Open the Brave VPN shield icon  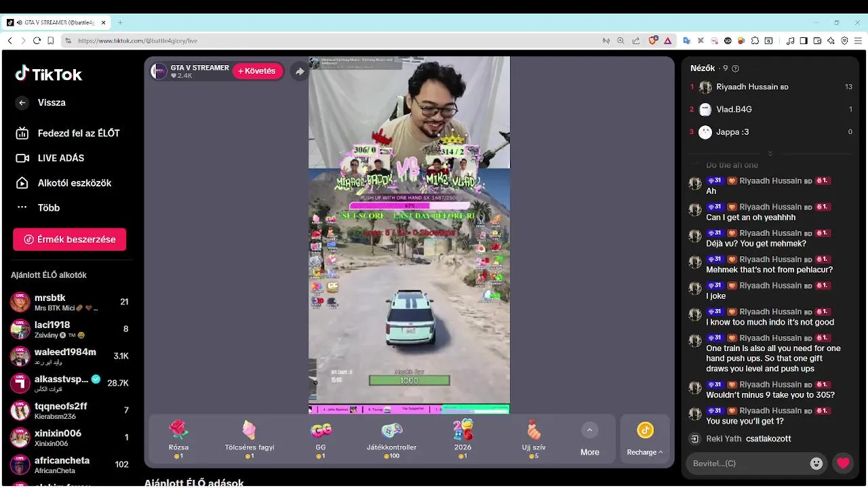click(x=844, y=41)
